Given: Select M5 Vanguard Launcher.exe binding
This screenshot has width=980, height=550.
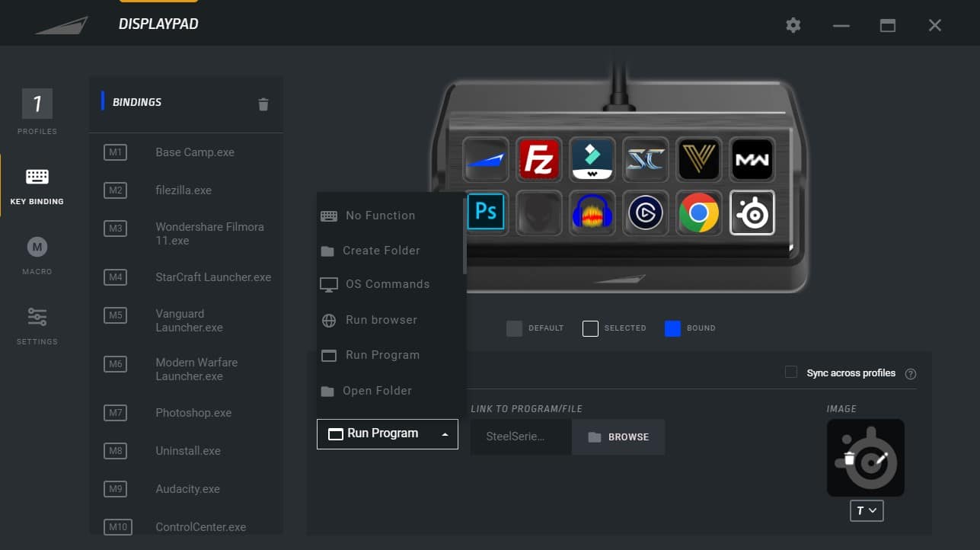Looking at the screenshot, I should (186, 321).
